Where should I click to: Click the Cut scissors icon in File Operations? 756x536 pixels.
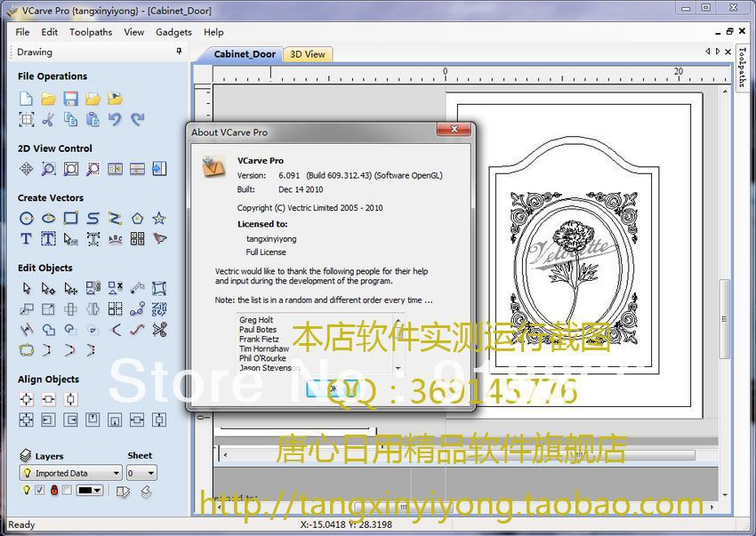[48, 119]
